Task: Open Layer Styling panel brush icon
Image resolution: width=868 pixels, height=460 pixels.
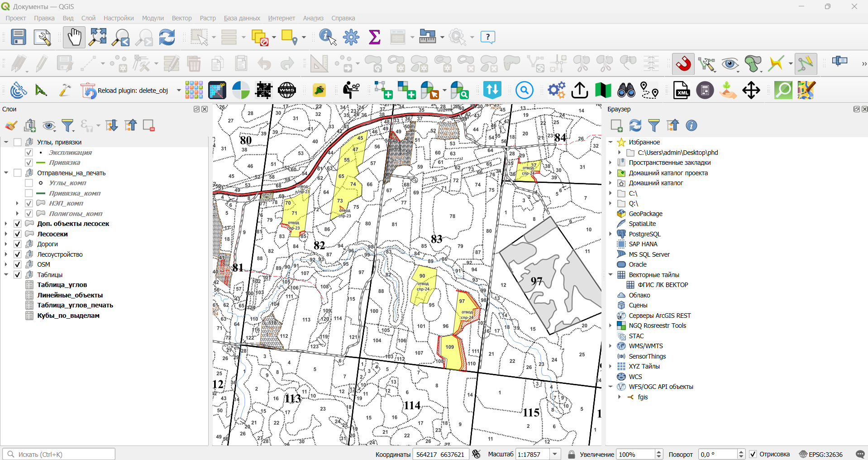Action: [x=11, y=125]
